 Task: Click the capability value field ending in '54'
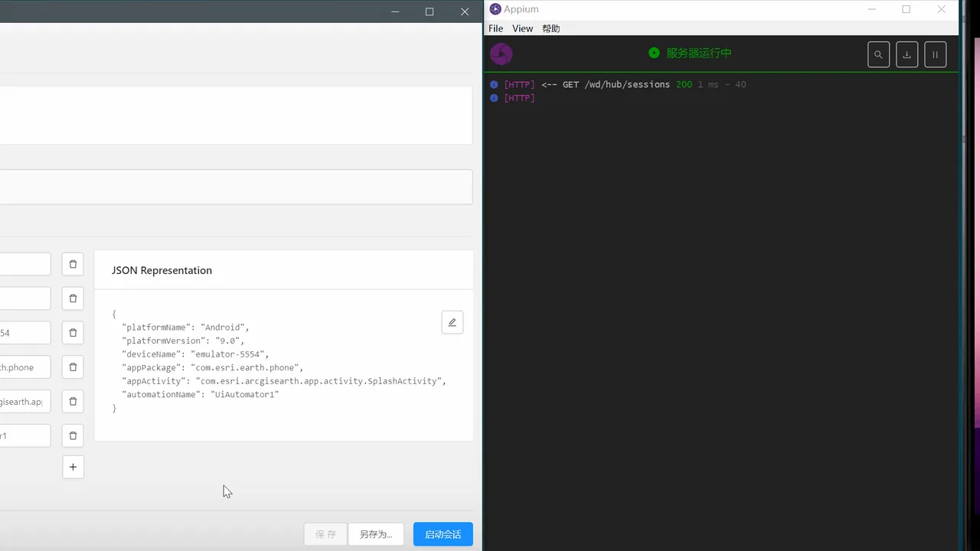coord(25,333)
